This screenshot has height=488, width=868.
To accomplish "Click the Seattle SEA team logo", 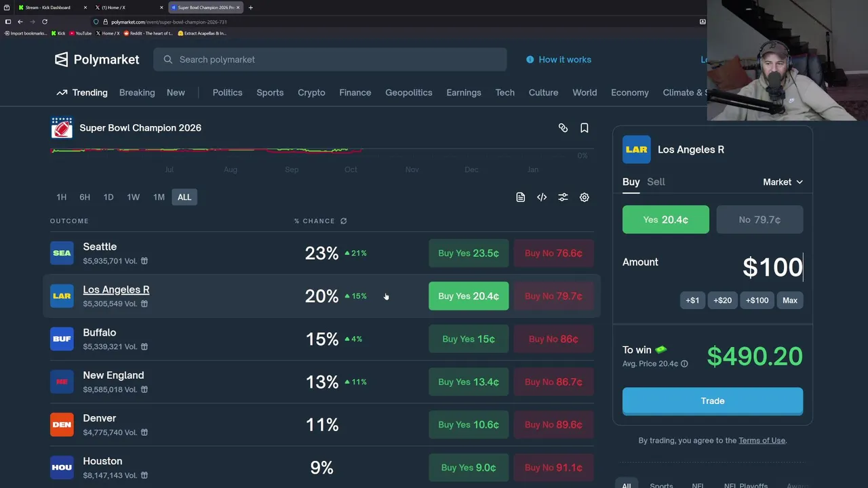I will click(x=62, y=253).
